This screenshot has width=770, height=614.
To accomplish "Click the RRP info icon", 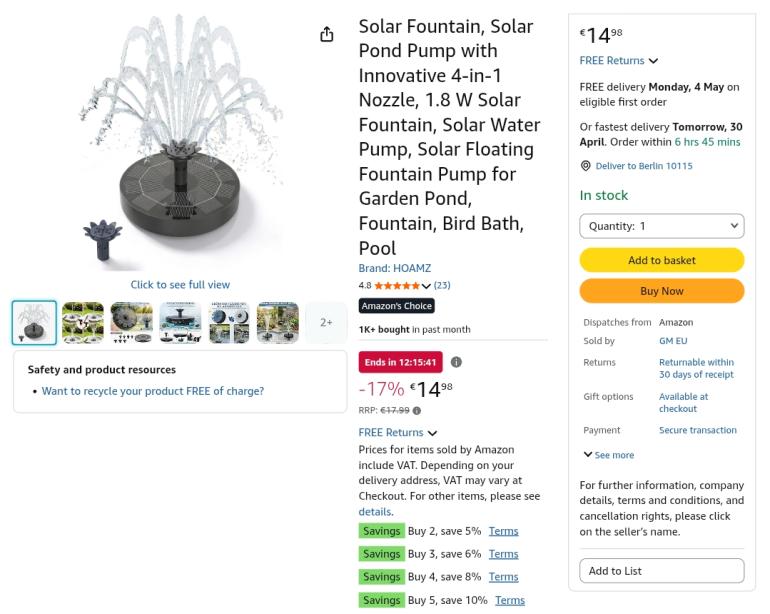I will click(417, 410).
